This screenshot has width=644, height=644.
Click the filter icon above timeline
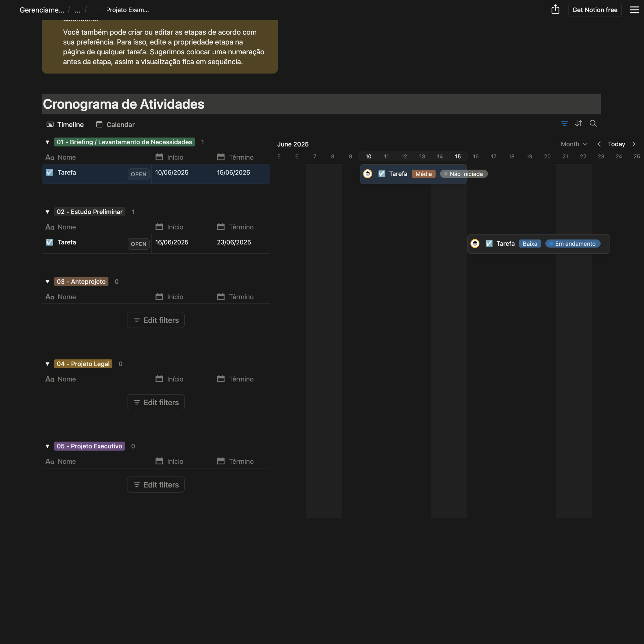[564, 123]
